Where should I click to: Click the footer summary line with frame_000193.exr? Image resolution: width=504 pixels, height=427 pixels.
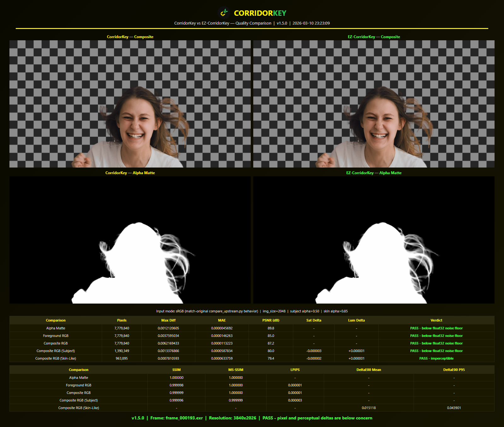[x=252, y=418]
